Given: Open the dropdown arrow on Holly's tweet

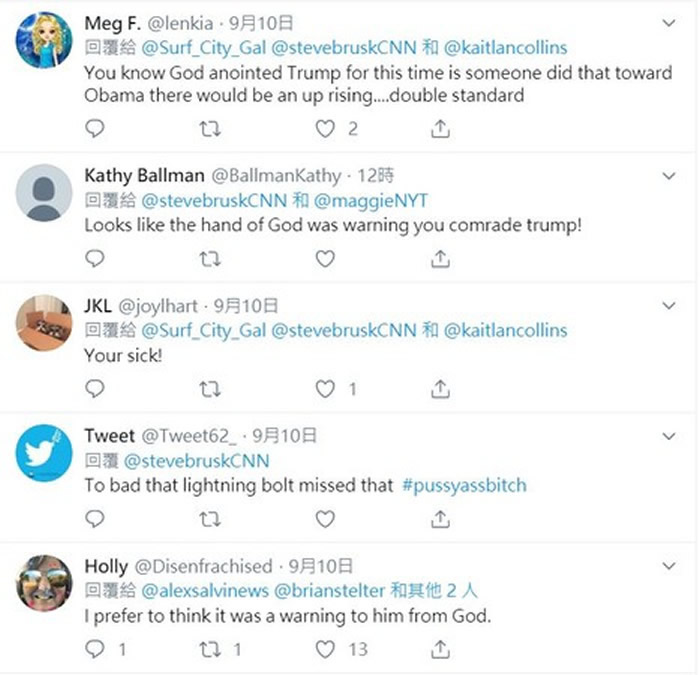Looking at the screenshot, I should point(670,566).
